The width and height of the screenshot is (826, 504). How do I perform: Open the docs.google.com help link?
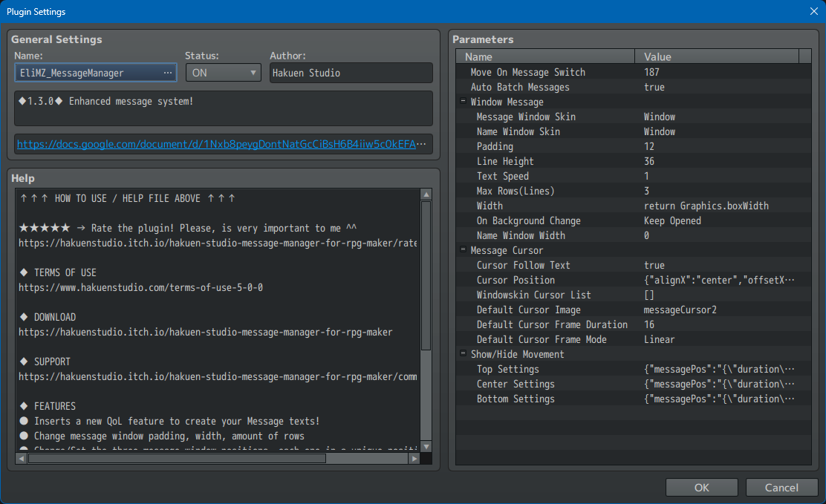pyautogui.click(x=216, y=144)
